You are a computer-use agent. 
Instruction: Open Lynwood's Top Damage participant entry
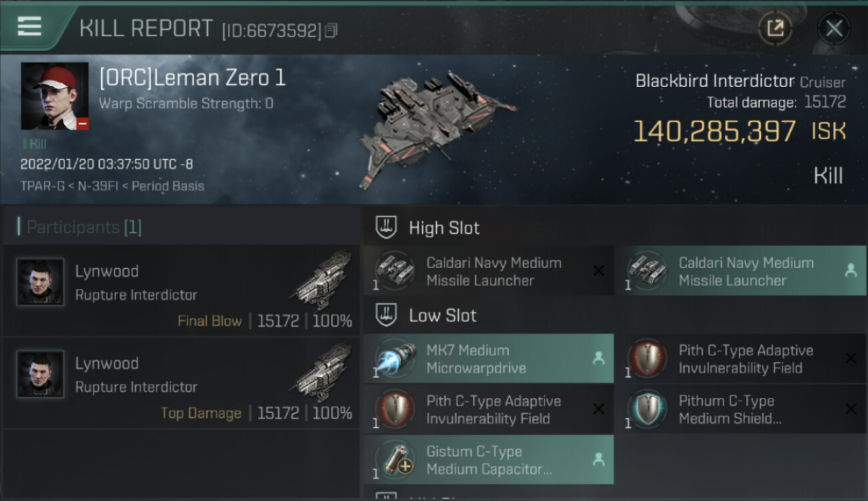(x=180, y=383)
